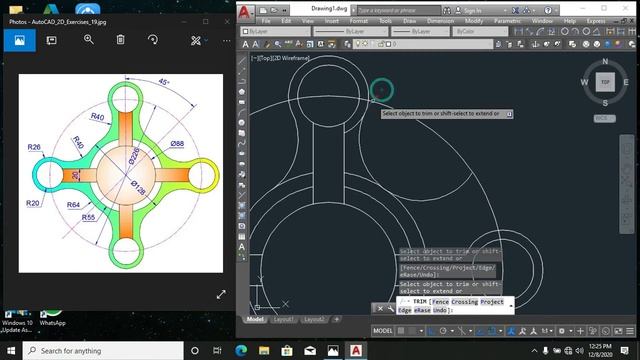This screenshot has width=640, height=360.
Task: Select the Circle draw tool
Action: tap(242, 122)
